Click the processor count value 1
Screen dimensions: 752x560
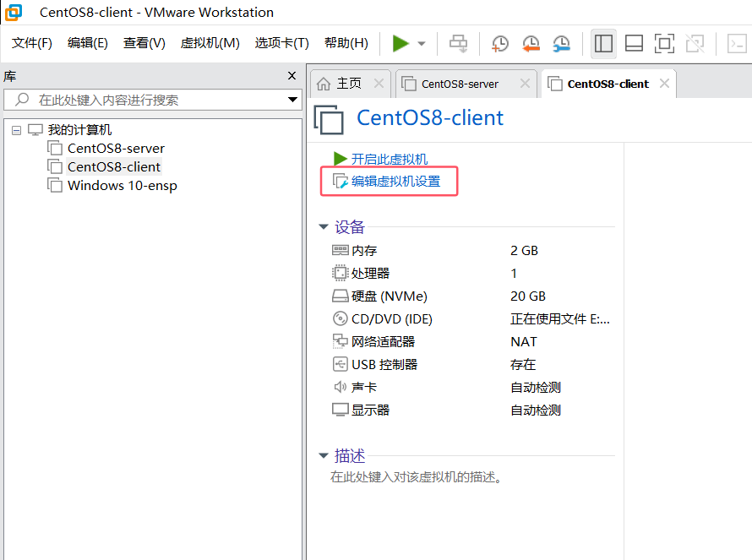click(x=514, y=274)
